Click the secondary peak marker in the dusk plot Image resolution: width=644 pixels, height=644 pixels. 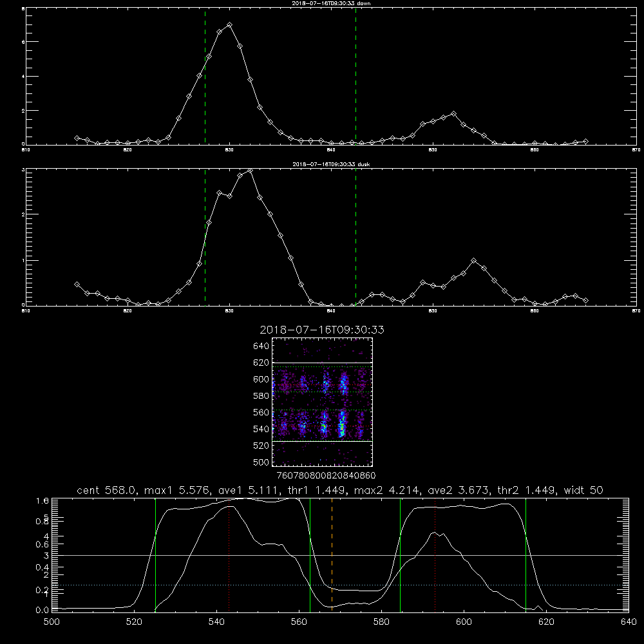click(474, 260)
